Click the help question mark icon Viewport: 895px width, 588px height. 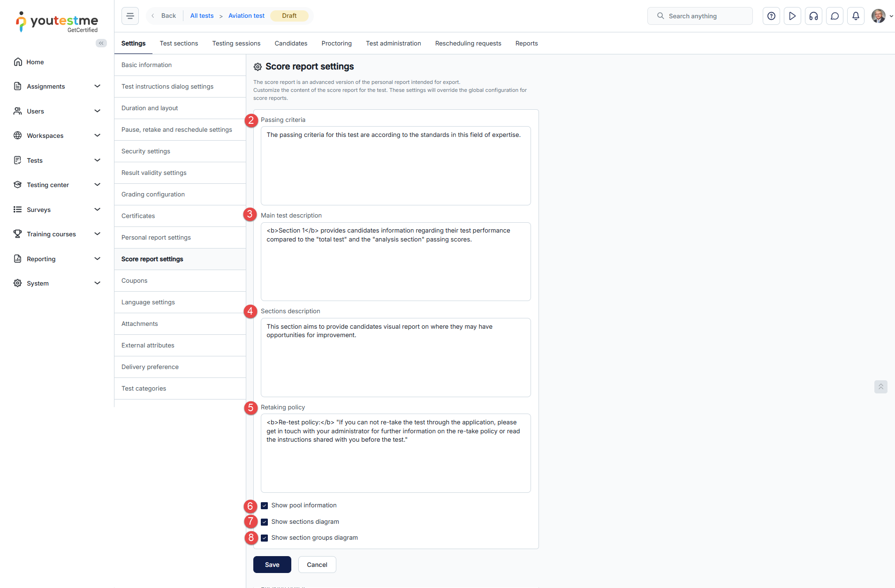(771, 16)
